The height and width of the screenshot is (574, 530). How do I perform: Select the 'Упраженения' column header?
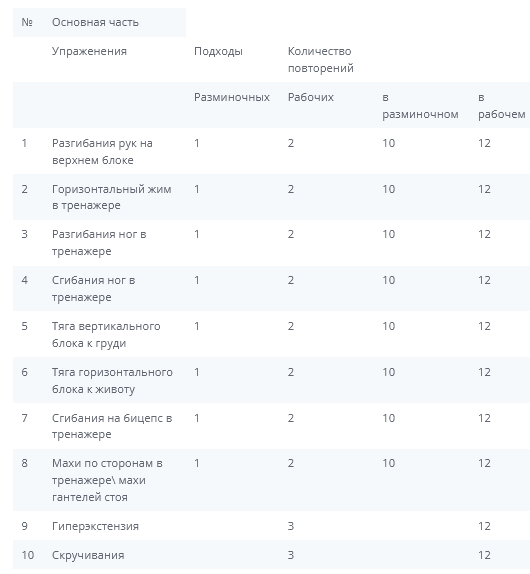89,51
